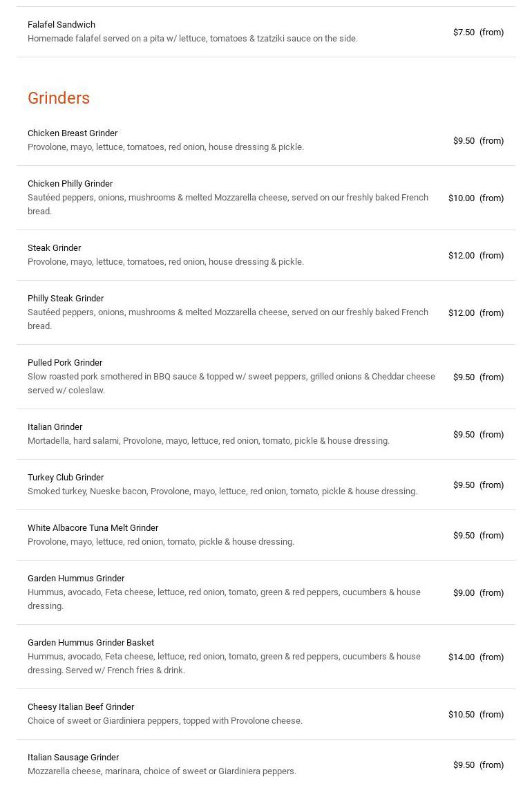Click the Chicken Philly Grinder title
Screen dimensions: 532x788
[x=70, y=184]
